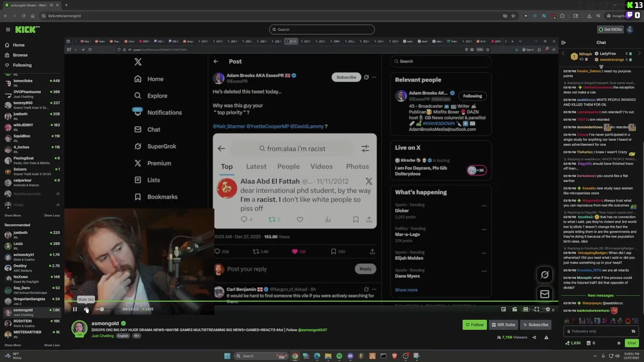Screen dimensions: 644x362
Task: Collapse the chat panel
Action: (563, 43)
